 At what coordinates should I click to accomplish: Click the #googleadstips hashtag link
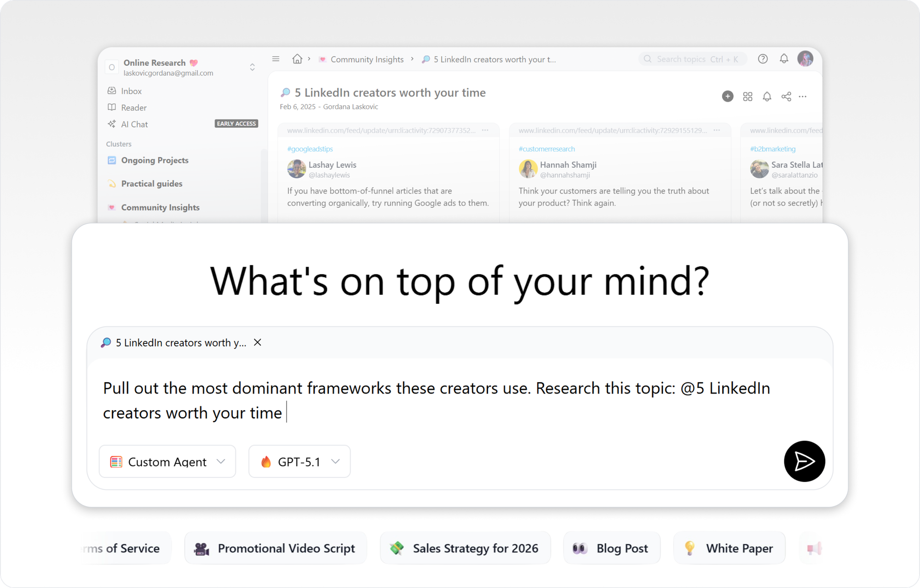[310, 149]
